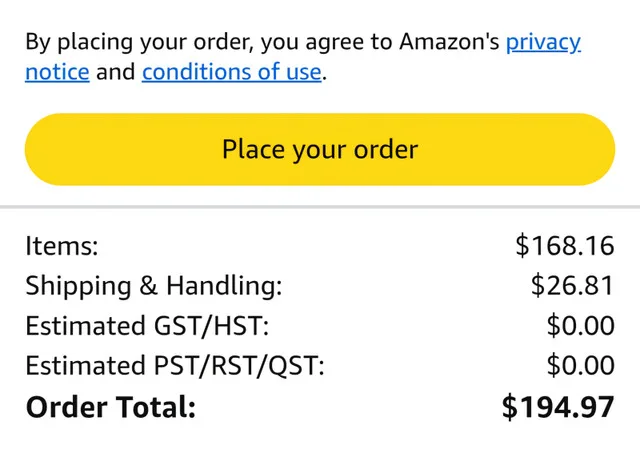Click the word 'and' between the links
The width and height of the screenshot is (640, 450).
(115, 72)
